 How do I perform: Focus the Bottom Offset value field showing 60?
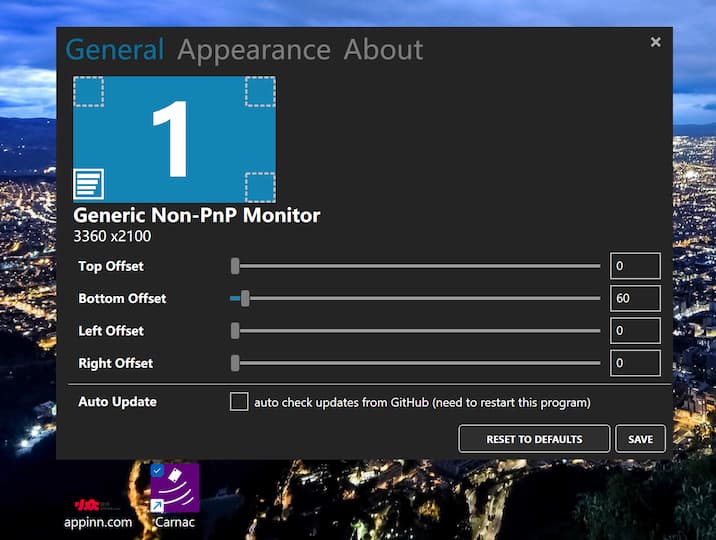point(635,298)
